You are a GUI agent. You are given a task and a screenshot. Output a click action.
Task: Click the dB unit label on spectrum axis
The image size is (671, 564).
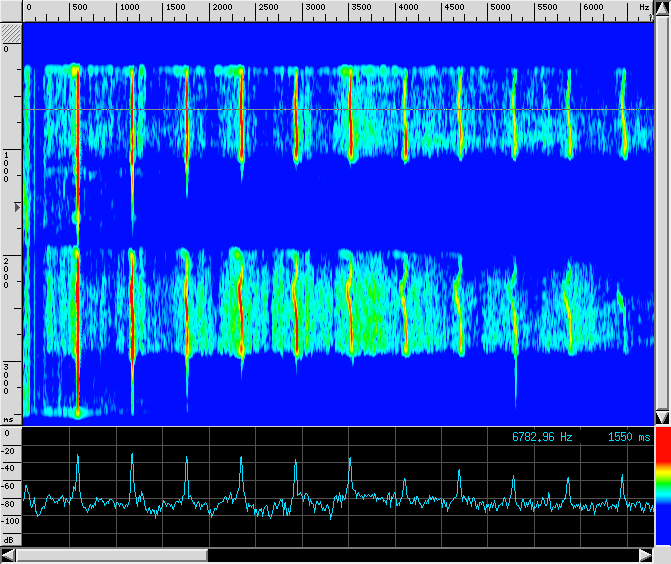(9, 539)
